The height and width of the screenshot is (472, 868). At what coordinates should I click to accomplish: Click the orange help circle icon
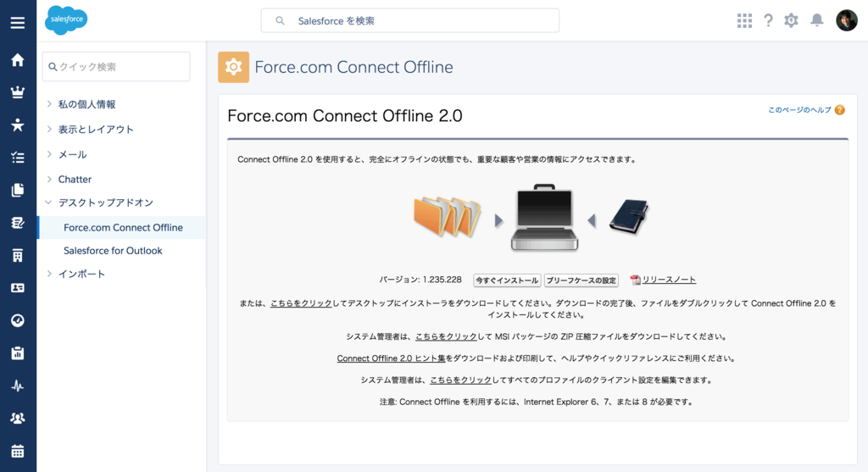coord(840,110)
